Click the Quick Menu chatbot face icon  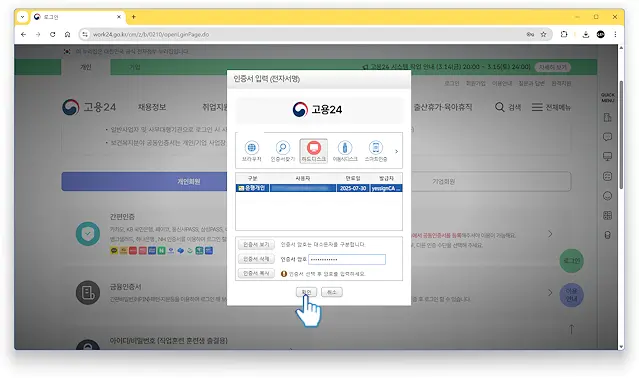pos(607,176)
